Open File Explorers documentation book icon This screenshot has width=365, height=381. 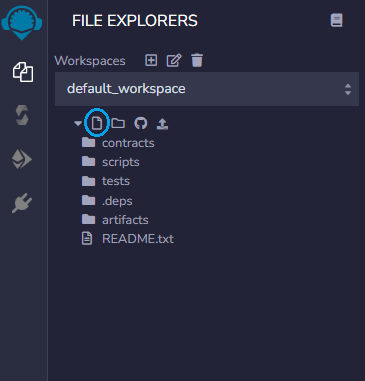point(336,20)
